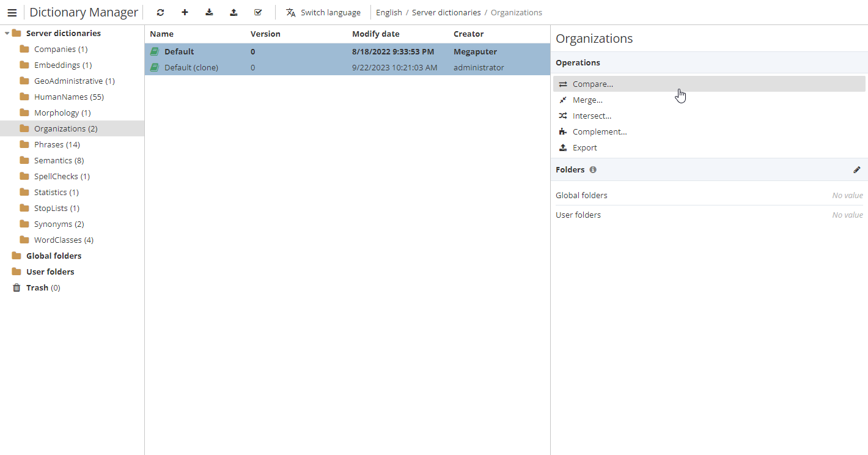Viewport: 868px width, 455px height.
Task: Open the hamburger menu icon
Action: 12,12
